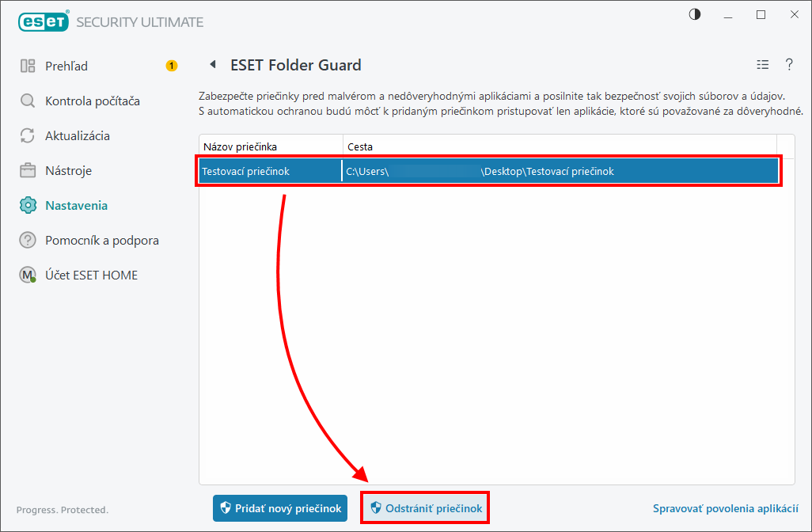Open Spravovať povolenia aplikácií link
Screen dimensions: 812x532
[x=726, y=509]
